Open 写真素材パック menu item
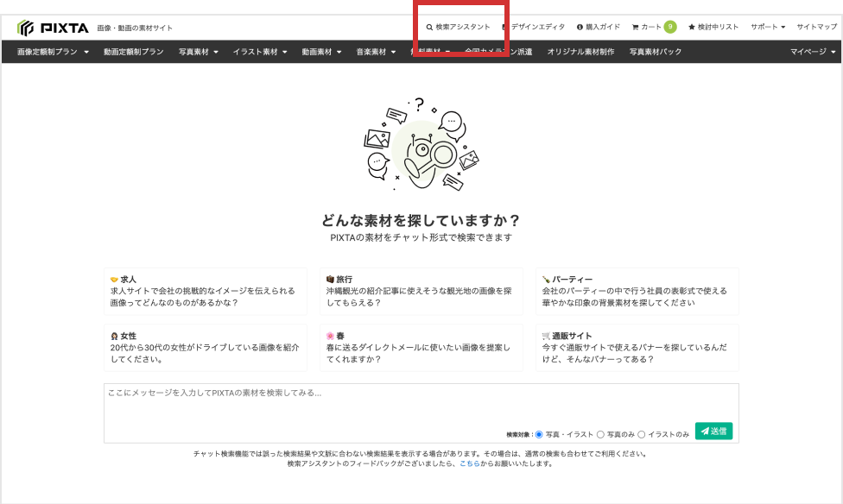843x504 pixels. pos(656,52)
